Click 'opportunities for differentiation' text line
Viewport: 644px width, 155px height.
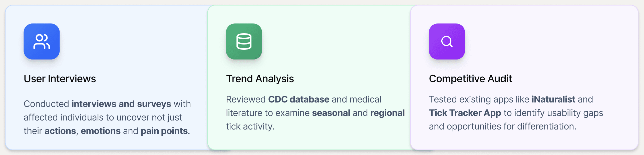503,126
